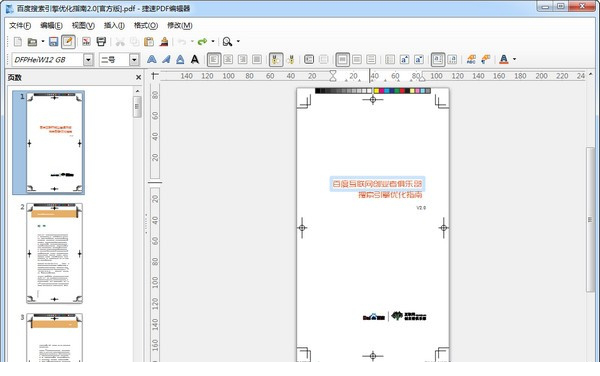The width and height of the screenshot is (600, 376).
Task: Click the bullet list icon left of superscript
Action: 390,59
